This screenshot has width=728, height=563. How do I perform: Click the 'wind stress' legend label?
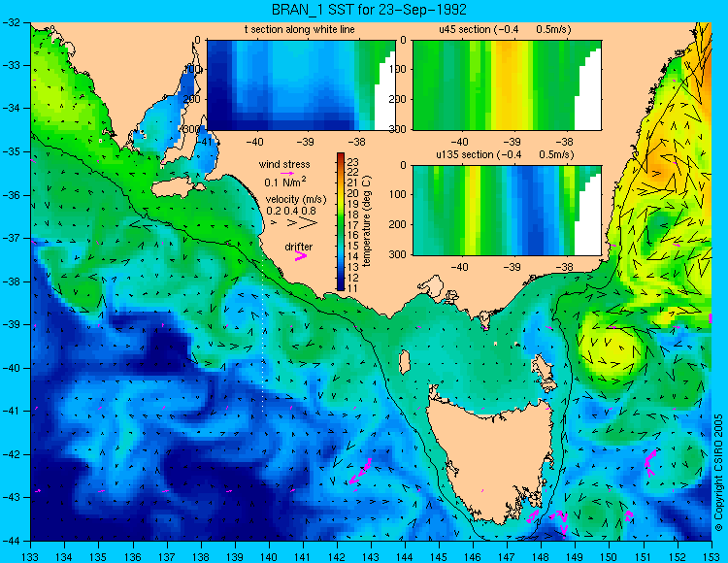click(284, 164)
